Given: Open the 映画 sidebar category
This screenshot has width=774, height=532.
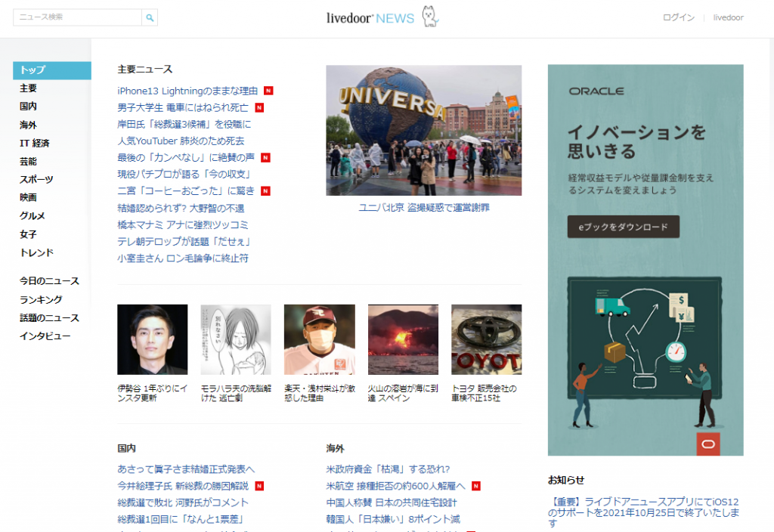Looking at the screenshot, I should coord(28,197).
